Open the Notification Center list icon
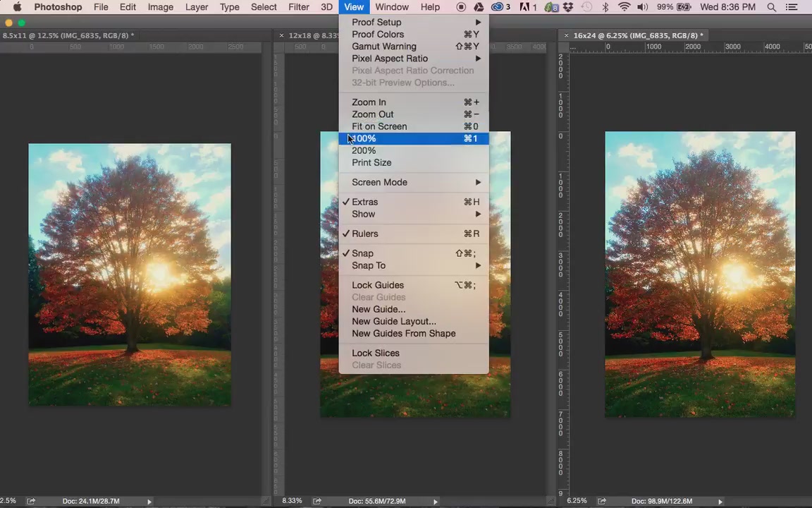The width and height of the screenshot is (812, 508). (792, 7)
